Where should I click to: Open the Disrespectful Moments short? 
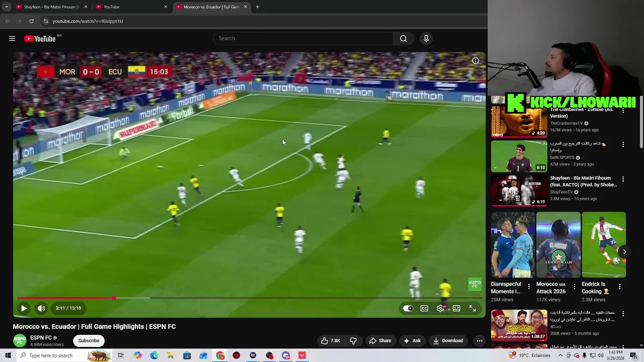513,245
